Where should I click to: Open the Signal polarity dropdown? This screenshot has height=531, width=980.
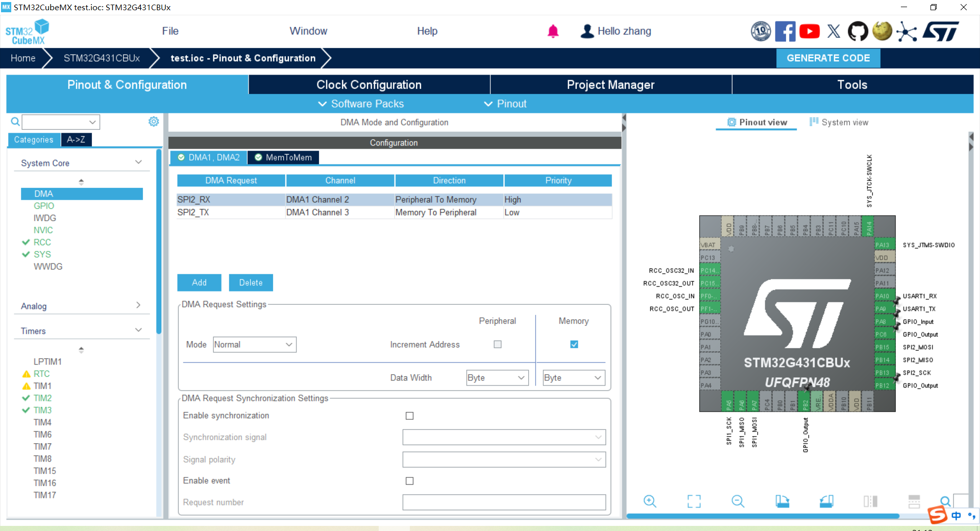pyautogui.click(x=504, y=460)
